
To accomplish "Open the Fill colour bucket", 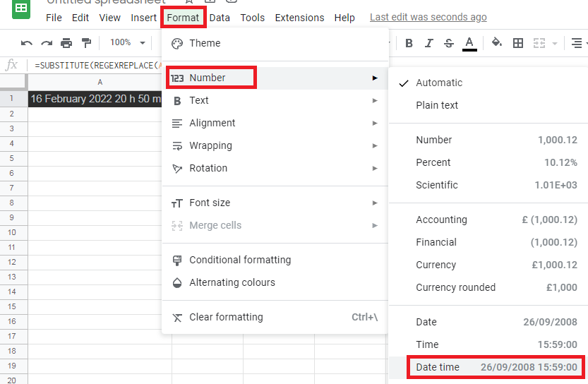I will [497, 42].
